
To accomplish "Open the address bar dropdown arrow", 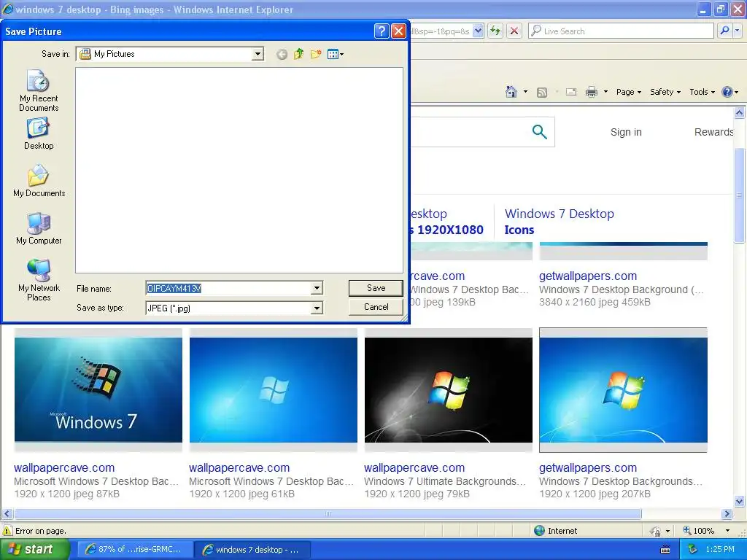I will click(479, 31).
